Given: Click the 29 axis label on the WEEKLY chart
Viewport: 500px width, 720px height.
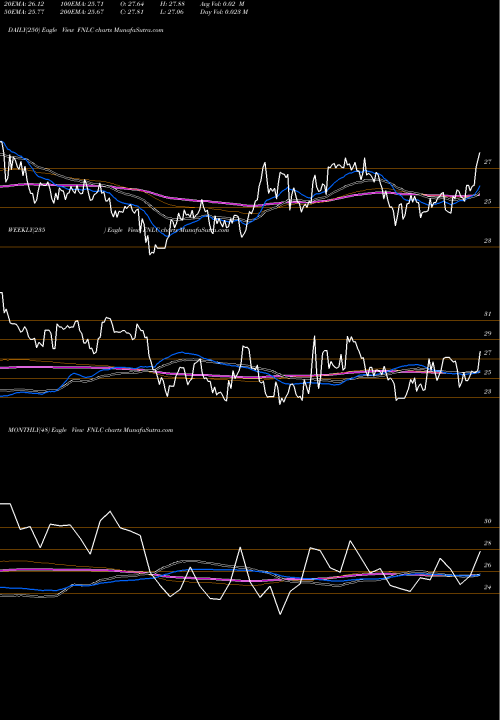Looking at the screenshot, I should click(488, 334).
